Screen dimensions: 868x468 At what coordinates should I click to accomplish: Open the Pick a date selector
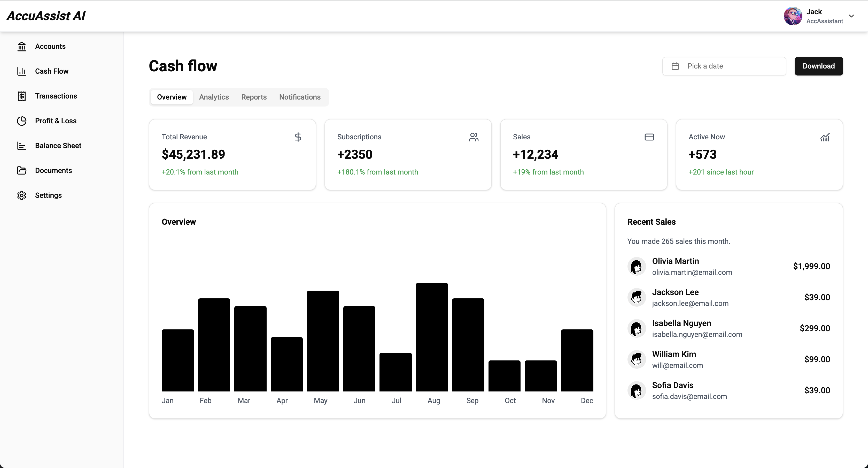[x=724, y=66]
